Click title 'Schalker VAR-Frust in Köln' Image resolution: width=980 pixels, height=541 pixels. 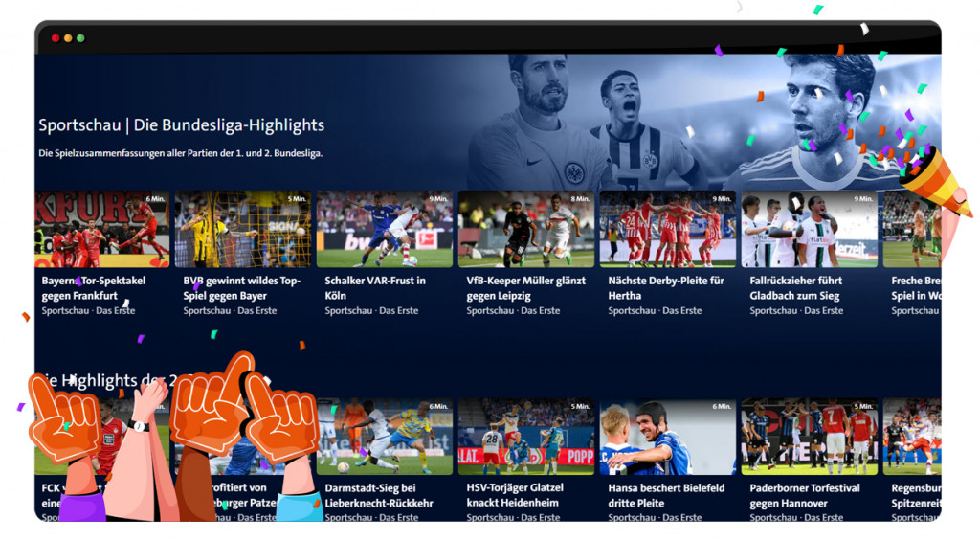375,288
